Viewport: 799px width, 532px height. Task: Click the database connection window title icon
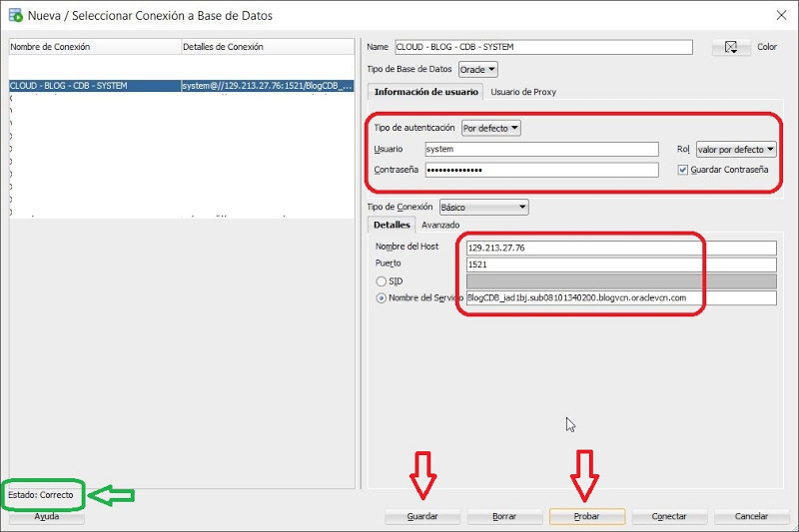tap(15, 15)
